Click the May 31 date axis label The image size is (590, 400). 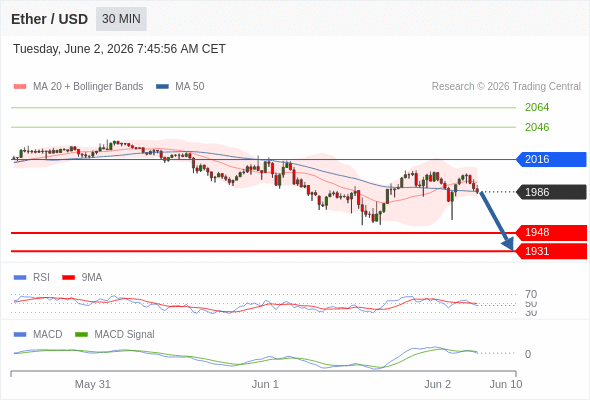click(93, 384)
